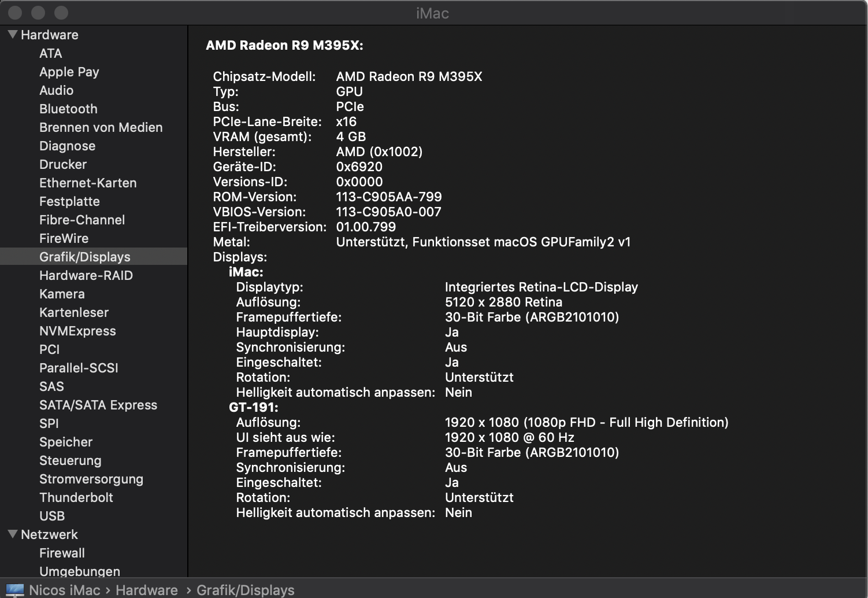Click the GT-191 display heading
Viewport: 868px width, 598px height.
coord(254,407)
